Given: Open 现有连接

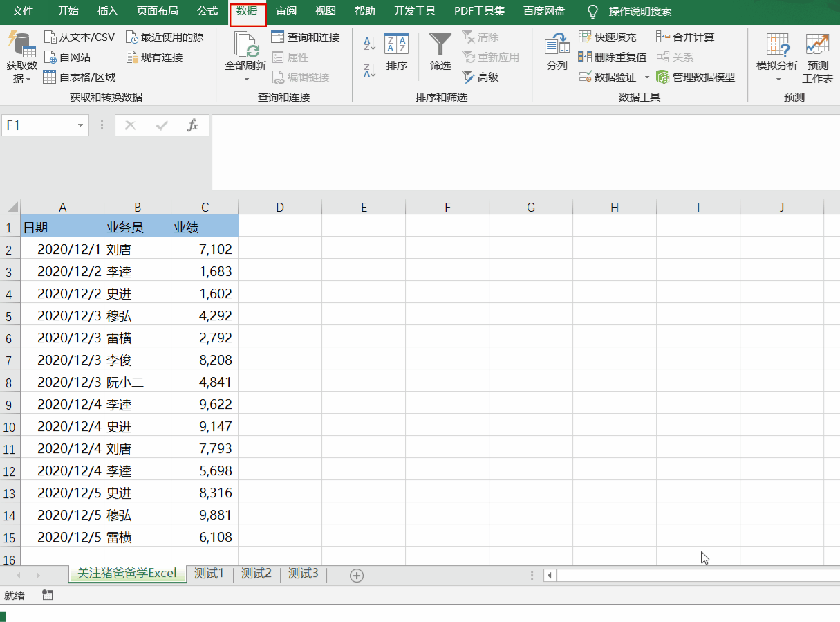Looking at the screenshot, I should 154,57.
